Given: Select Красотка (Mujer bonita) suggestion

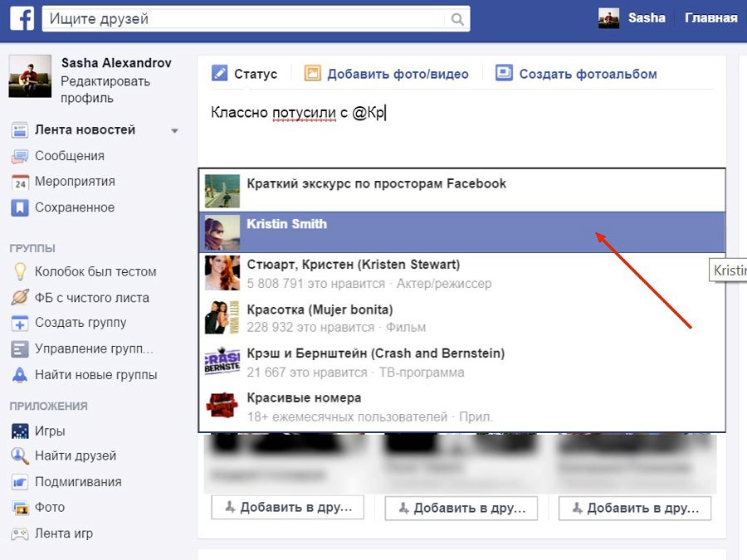Looking at the screenshot, I should pyautogui.click(x=462, y=318).
